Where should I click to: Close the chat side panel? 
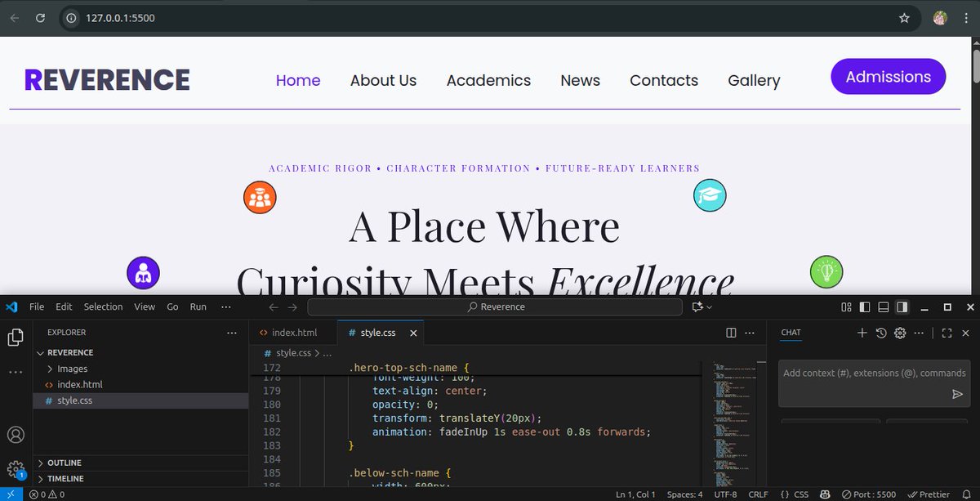pyautogui.click(x=965, y=333)
